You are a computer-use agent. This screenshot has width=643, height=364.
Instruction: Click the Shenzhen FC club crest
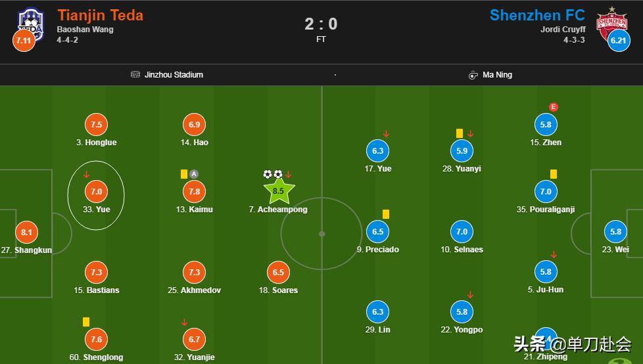(611, 21)
